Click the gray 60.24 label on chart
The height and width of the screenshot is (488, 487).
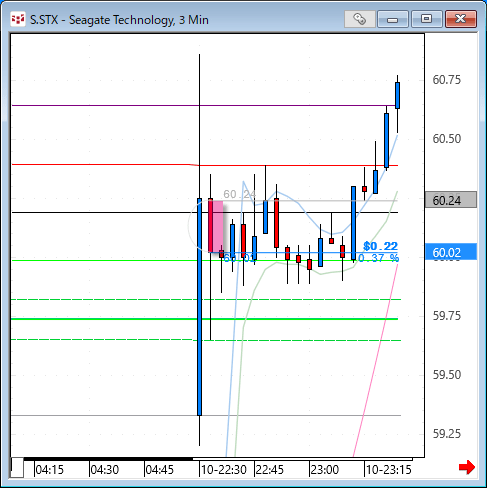coord(240,194)
